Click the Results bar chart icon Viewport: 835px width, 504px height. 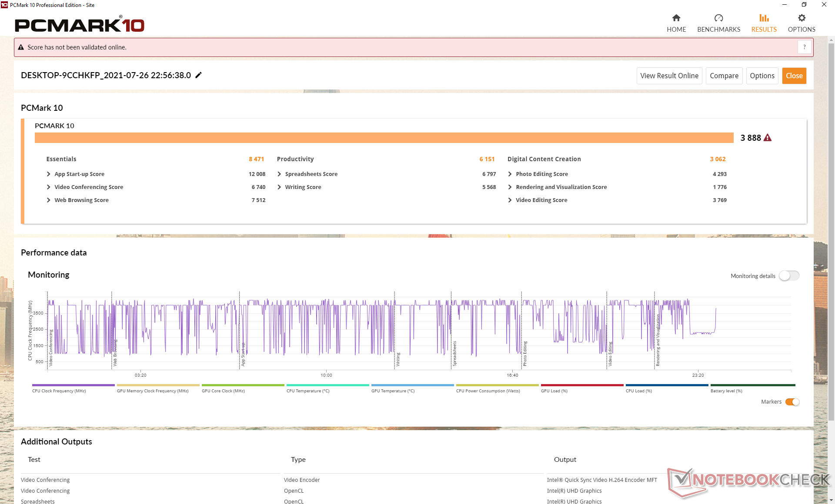coord(764,18)
